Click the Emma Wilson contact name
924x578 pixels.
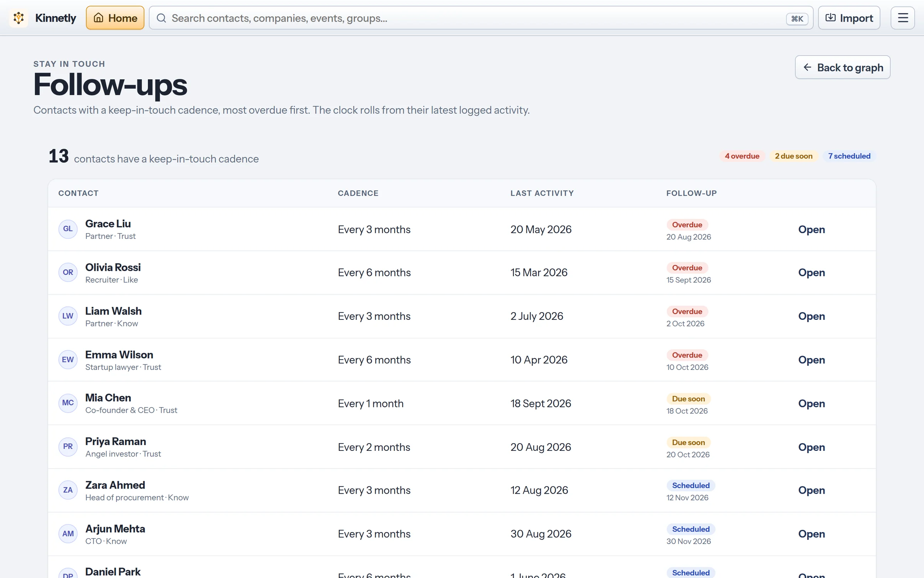(119, 355)
